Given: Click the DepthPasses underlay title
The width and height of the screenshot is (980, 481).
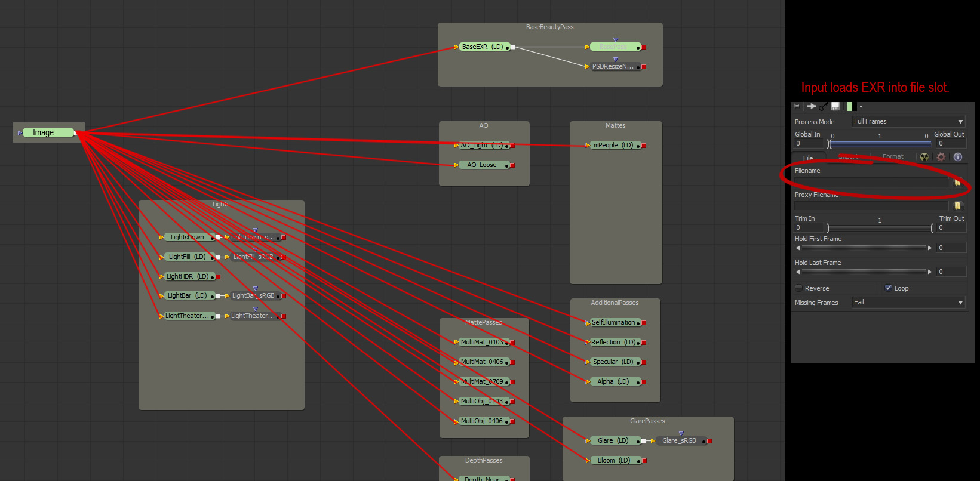Looking at the screenshot, I should pos(484,460).
